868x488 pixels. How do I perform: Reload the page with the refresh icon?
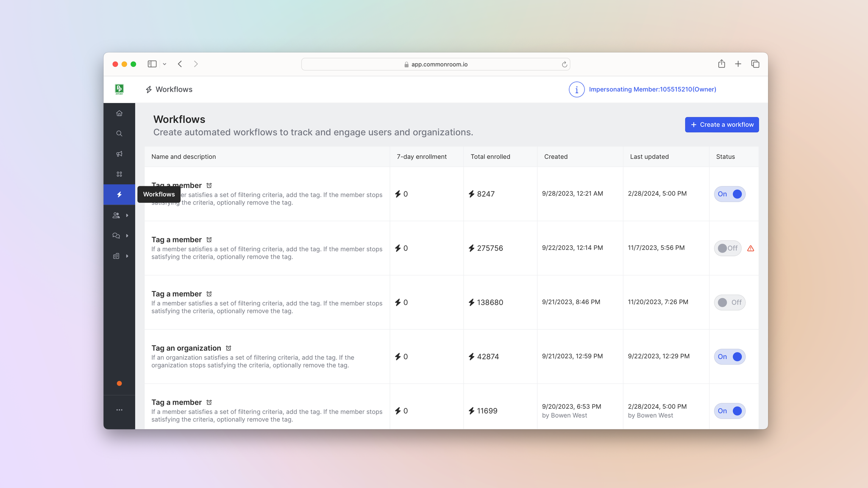[564, 64]
